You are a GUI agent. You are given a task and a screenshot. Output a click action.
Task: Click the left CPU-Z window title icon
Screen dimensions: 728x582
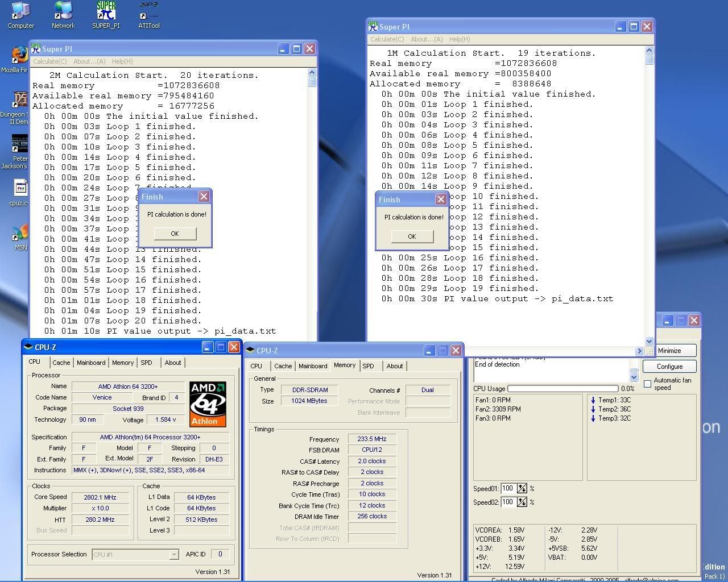28,347
